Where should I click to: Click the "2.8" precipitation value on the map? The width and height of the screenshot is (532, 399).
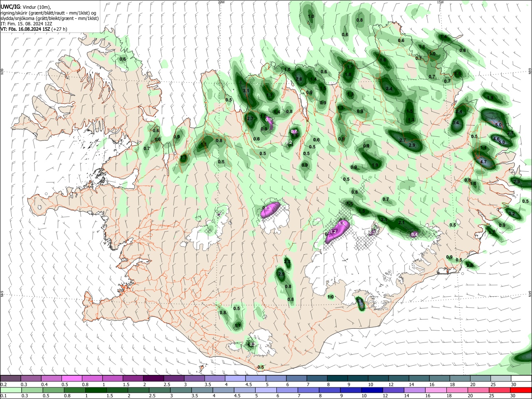(298, 79)
